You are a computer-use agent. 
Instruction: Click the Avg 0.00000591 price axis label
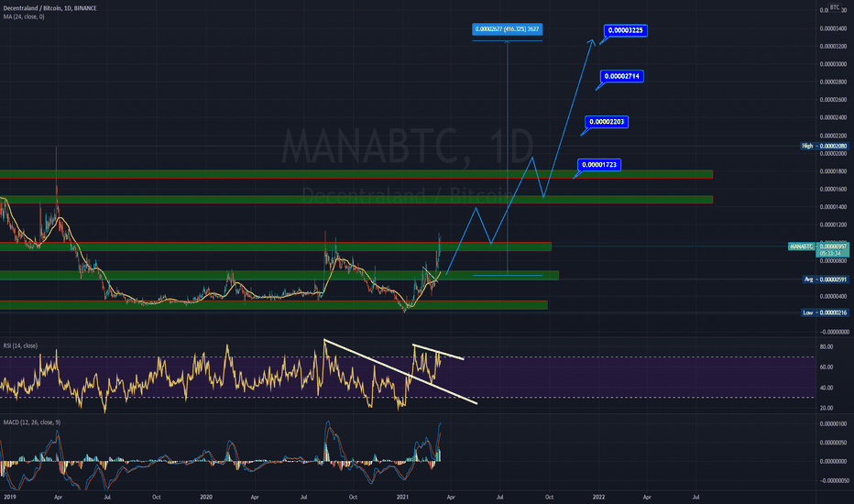tap(826, 279)
